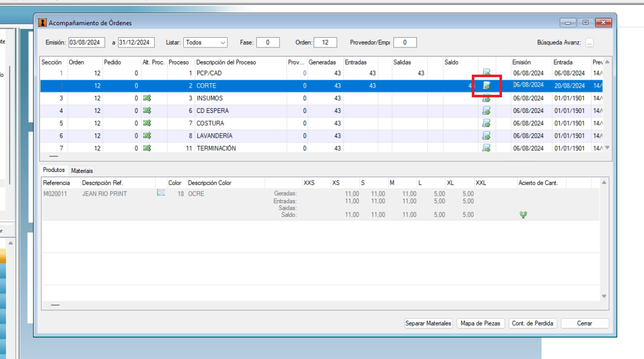This screenshot has height=359, width=644.
Task: Click the document icon in the LAVANDERÍA row
Action: click(x=486, y=136)
